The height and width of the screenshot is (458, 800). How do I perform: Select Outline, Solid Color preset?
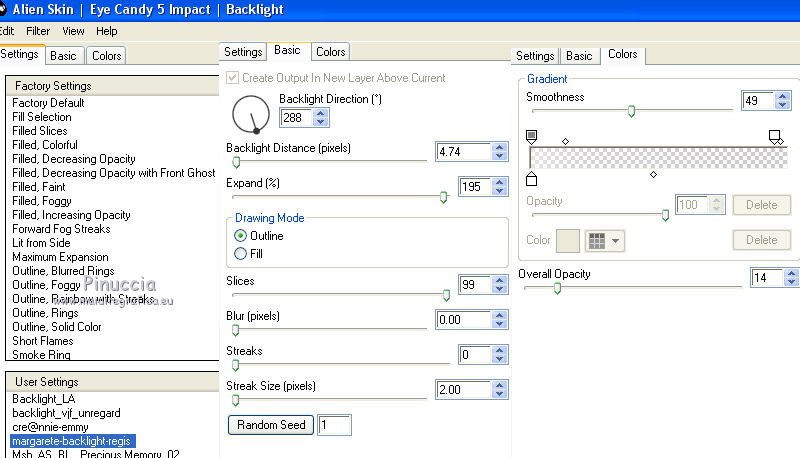(x=57, y=327)
